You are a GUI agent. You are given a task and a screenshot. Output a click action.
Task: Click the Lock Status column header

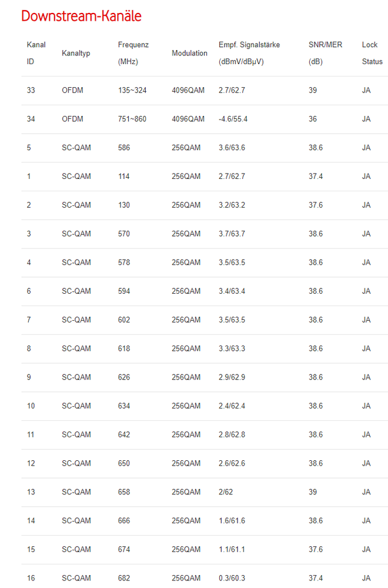[x=372, y=53]
